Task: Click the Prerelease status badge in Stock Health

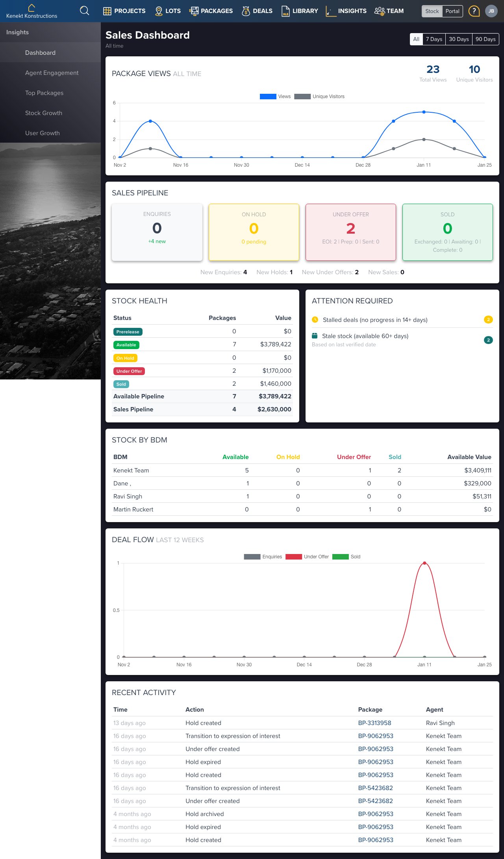Action: click(x=128, y=332)
